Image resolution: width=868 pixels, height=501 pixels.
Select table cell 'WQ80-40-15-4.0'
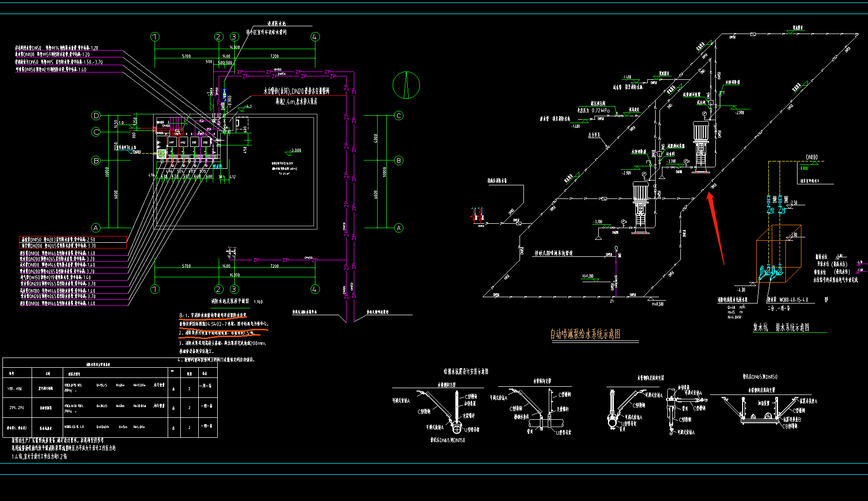(74, 427)
